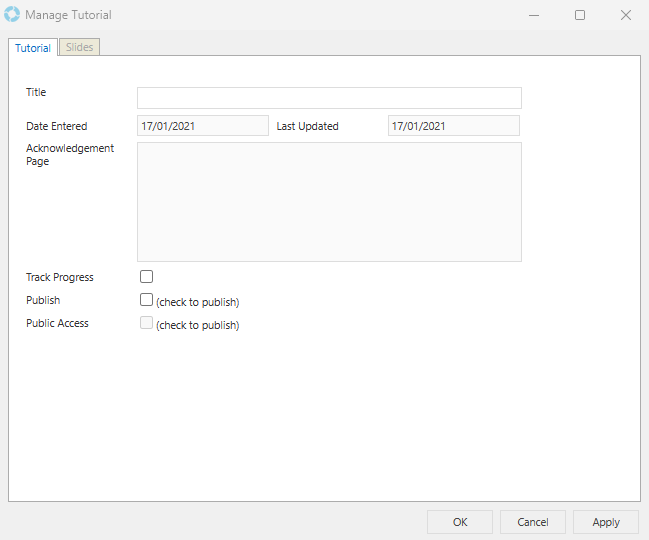Close the Manage Tutorial dialog
Viewport: 649px width, 540px height.
(x=626, y=15)
